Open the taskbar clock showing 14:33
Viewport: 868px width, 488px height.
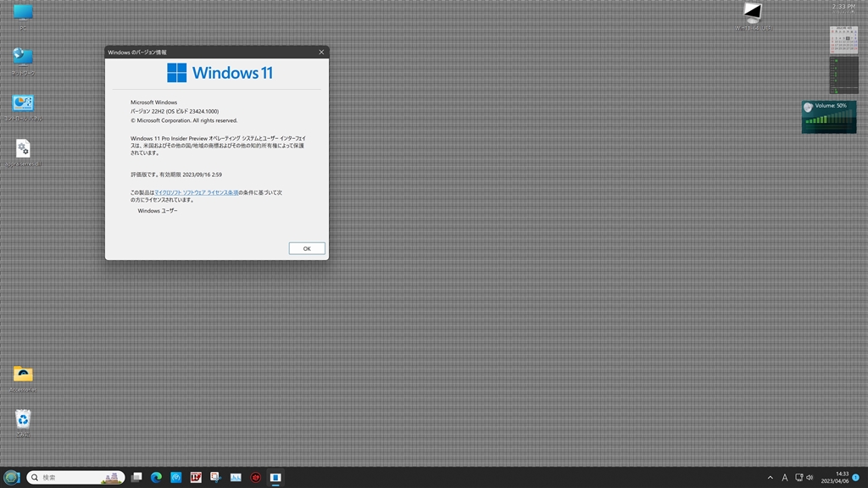coord(835,478)
